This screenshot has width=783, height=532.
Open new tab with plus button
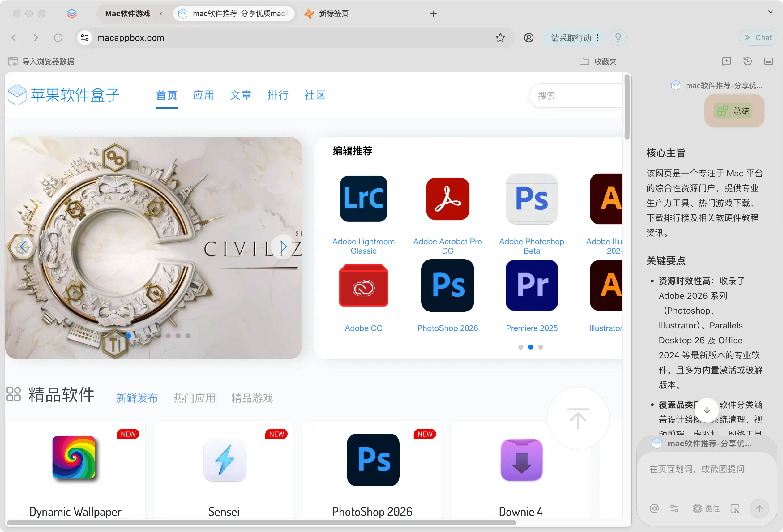pyautogui.click(x=434, y=14)
